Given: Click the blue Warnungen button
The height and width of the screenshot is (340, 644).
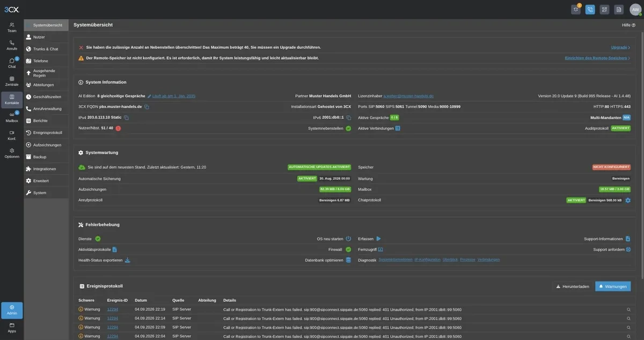Looking at the screenshot, I should point(613,286).
